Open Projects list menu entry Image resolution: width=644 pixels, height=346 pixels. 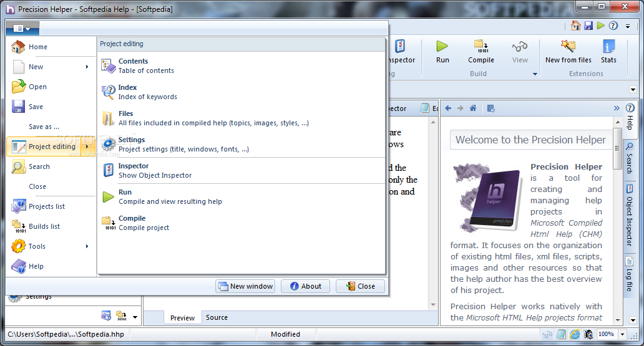[x=51, y=206]
